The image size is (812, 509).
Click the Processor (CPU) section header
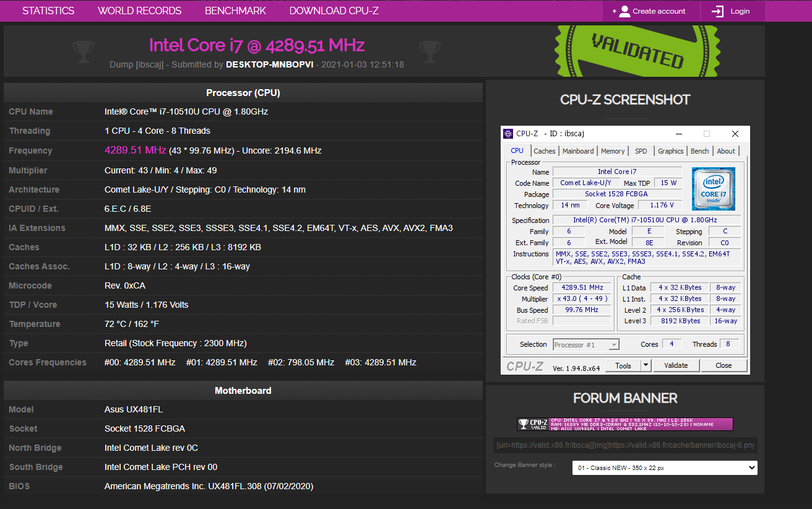[243, 93]
